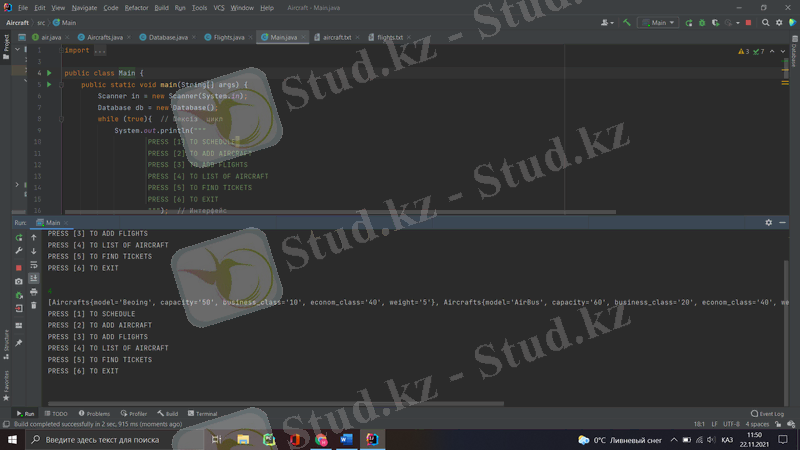
Task: Click the 4 spaces indent status entry
Action: pos(757,424)
